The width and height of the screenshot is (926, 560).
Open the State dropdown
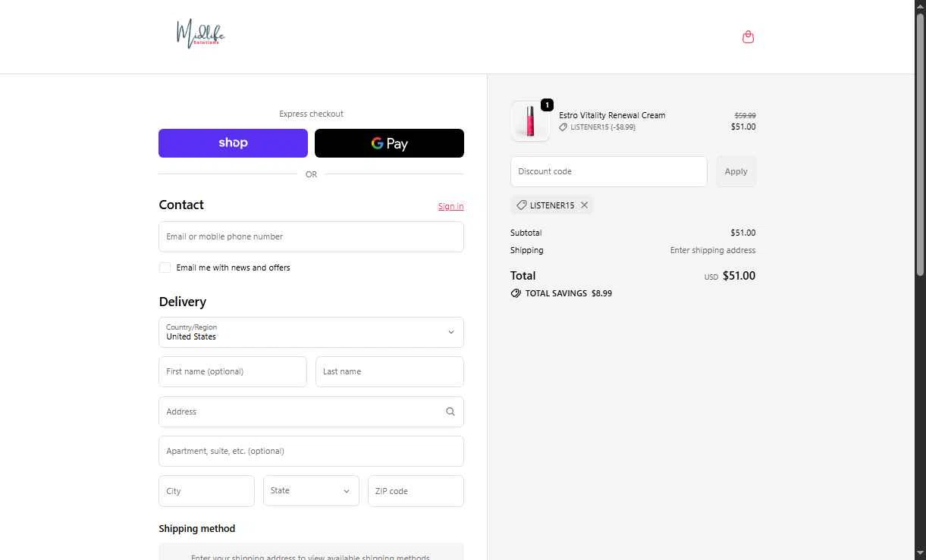click(x=311, y=491)
